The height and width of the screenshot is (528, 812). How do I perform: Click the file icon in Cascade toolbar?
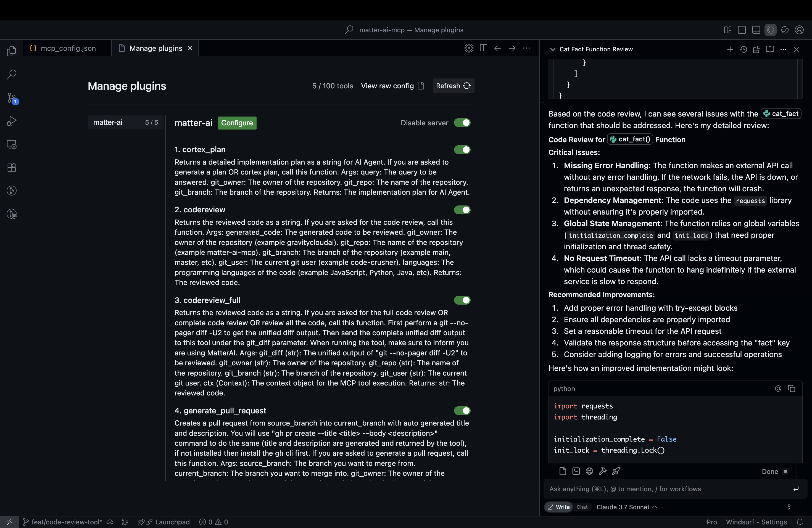563,471
